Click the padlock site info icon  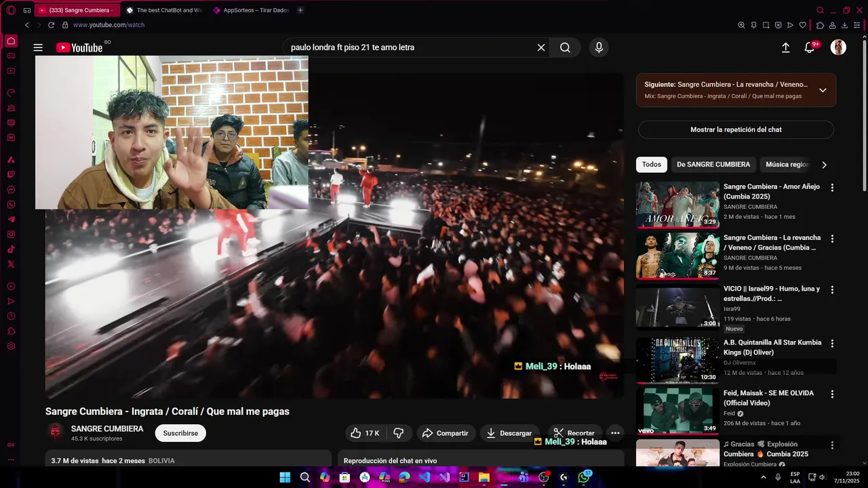click(65, 25)
